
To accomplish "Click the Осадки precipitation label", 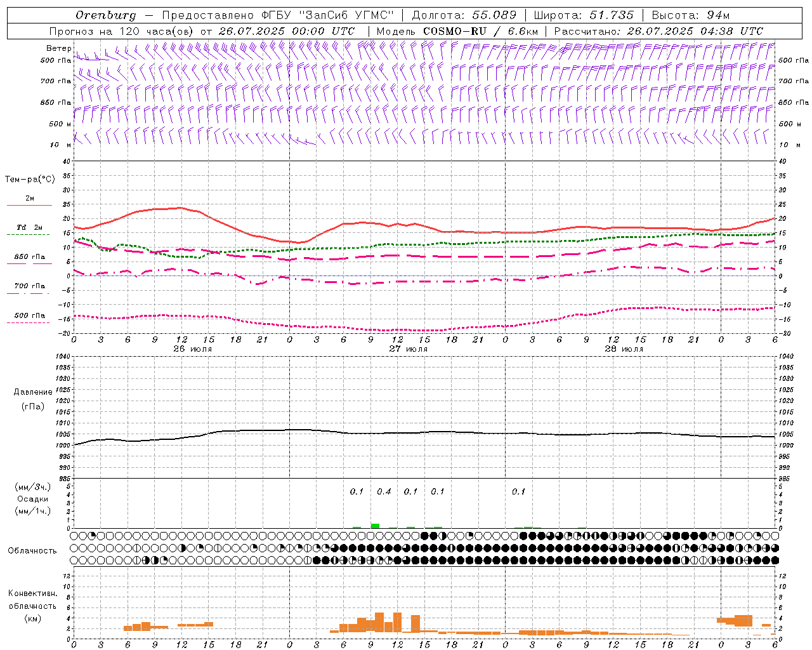I will 32,499.
